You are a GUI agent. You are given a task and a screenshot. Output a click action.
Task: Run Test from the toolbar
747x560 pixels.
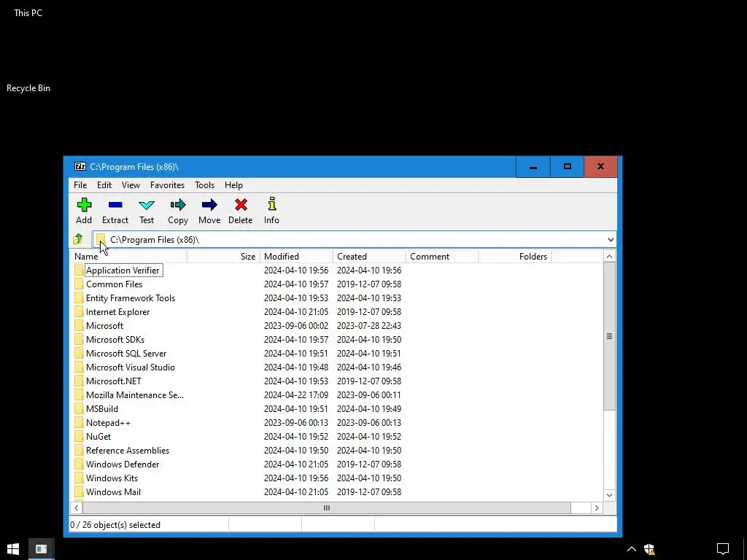147,205
